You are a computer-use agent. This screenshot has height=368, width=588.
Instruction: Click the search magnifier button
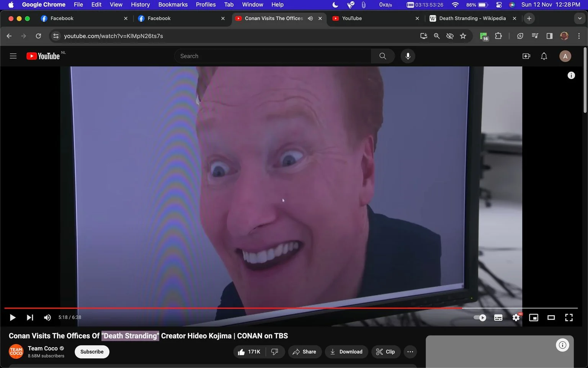click(382, 56)
